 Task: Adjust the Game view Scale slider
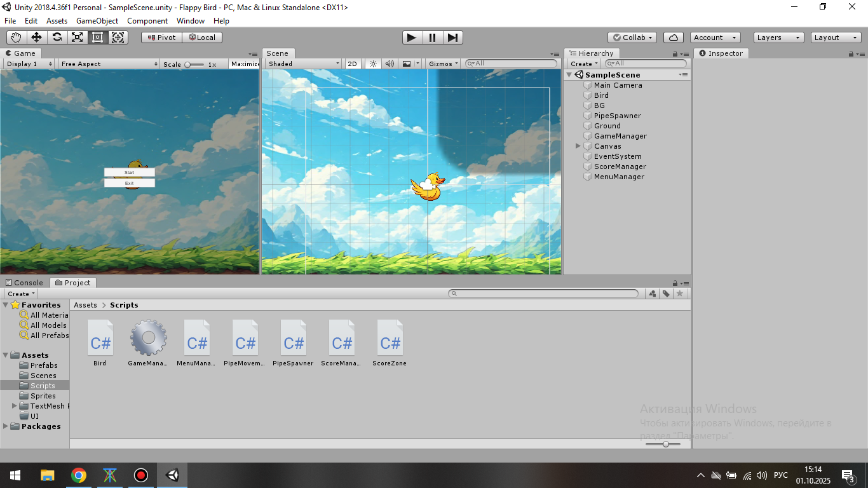(x=194, y=64)
